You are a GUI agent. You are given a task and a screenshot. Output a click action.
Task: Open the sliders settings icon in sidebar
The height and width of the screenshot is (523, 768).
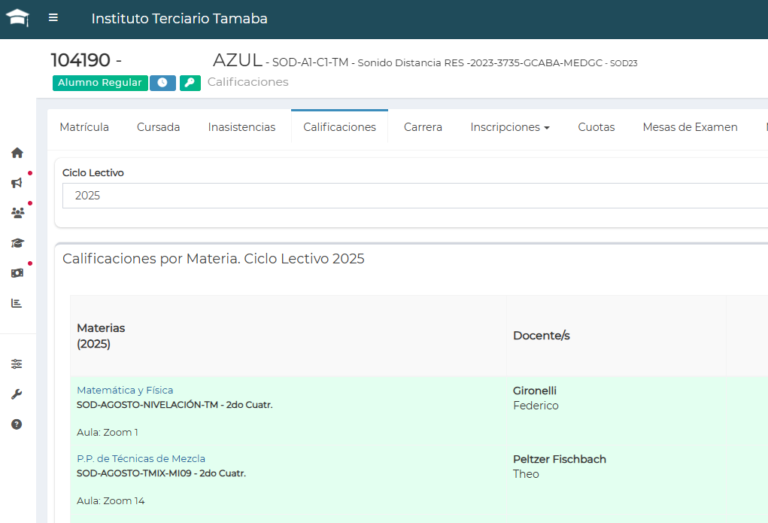(x=17, y=364)
